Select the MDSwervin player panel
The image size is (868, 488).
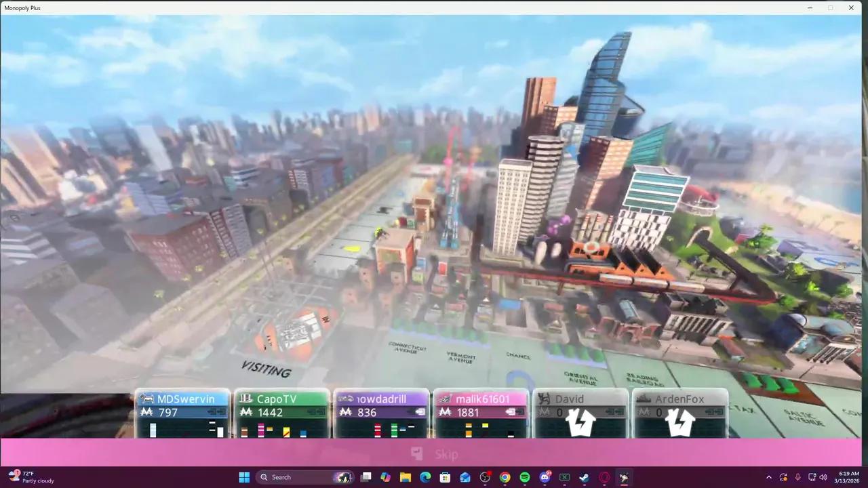pyautogui.click(x=182, y=414)
